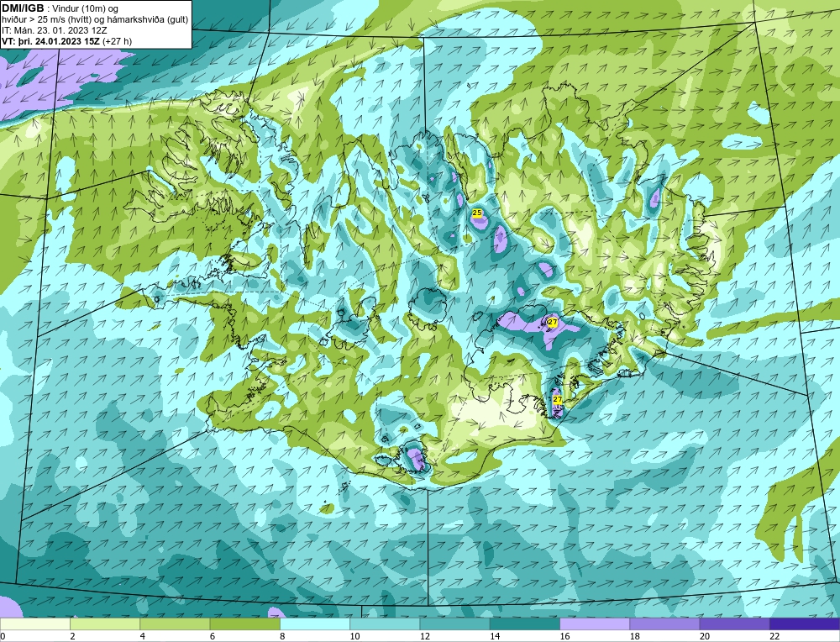840x642 pixels.
Task: Click the 'IT: Mán. 23. 01. 2023 12Z' line
Action: [x=54, y=30]
